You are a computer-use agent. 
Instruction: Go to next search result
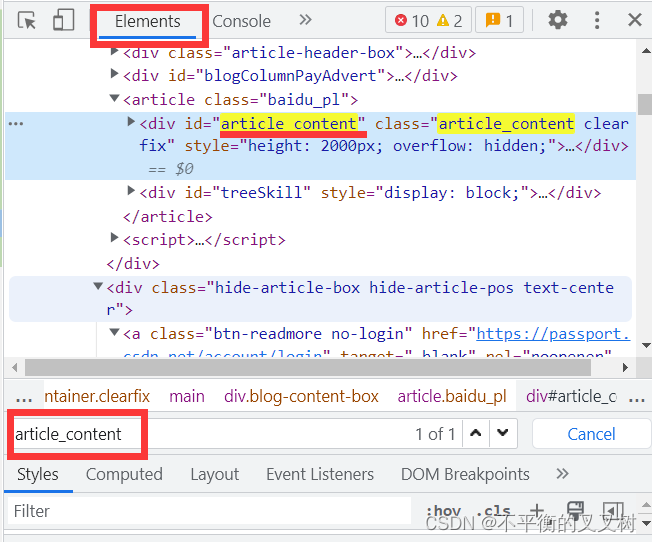(503, 434)
